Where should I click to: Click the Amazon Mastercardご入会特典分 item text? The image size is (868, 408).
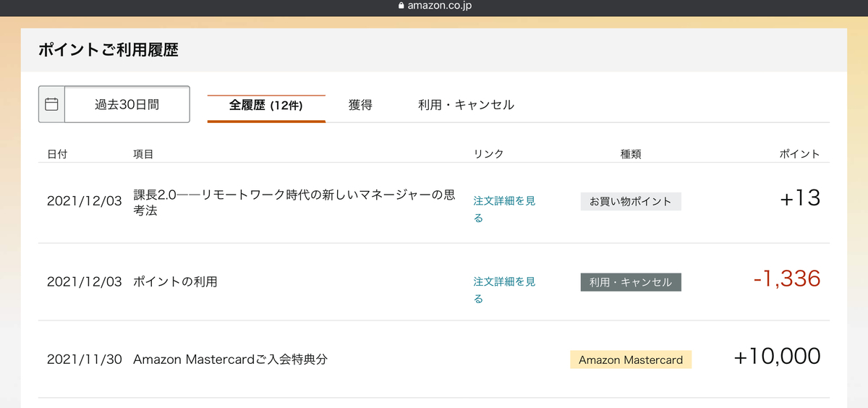point(230,359)
